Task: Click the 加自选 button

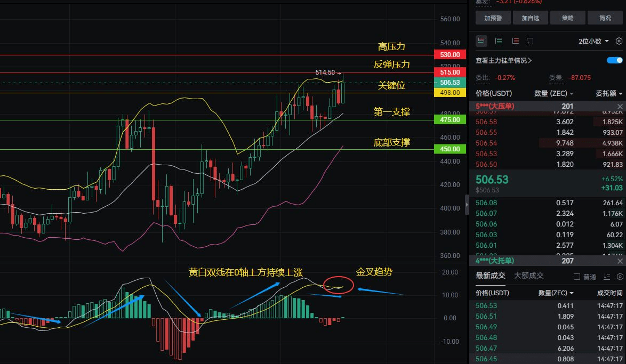Action: [530, 18]
